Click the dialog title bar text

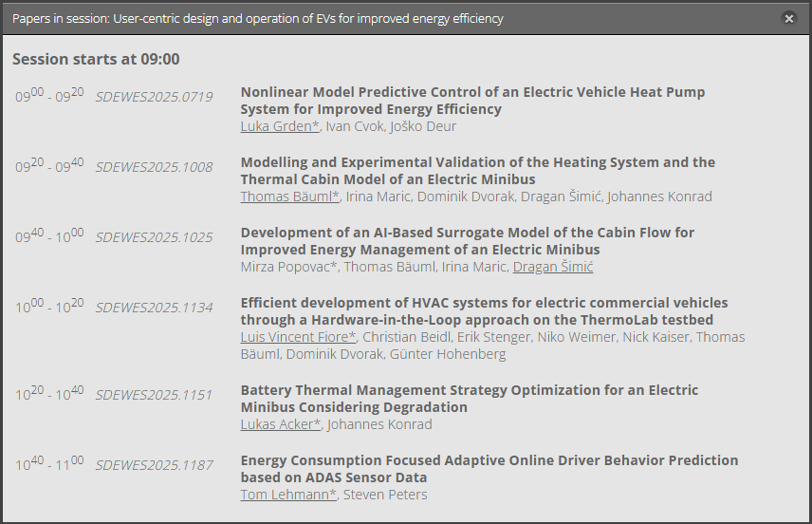pos(258,19)
